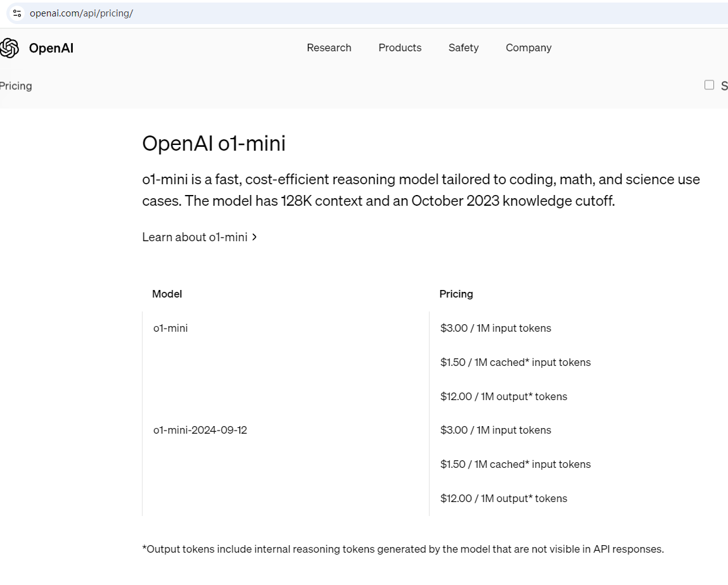
Task: Click the OpenAI wordmark
Action: (x=51, y=48)
